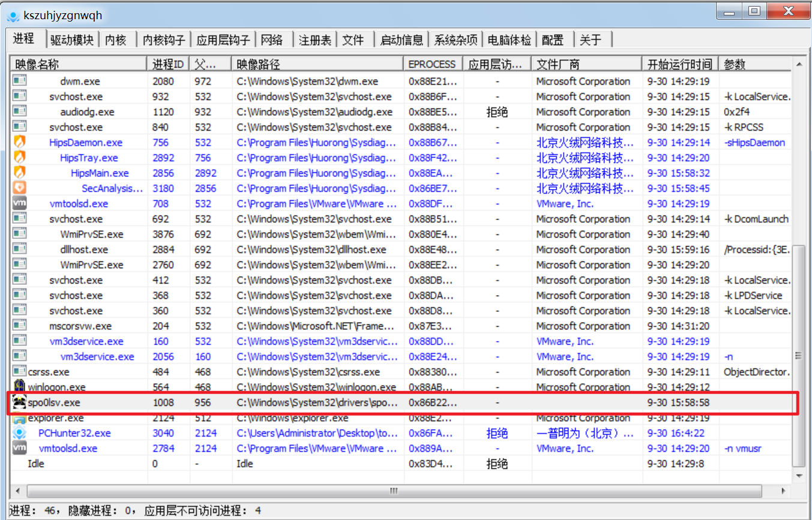Click the horizontal scrollbar thumb
Viewport: 812px width, 520px height.
coord(394,490)
